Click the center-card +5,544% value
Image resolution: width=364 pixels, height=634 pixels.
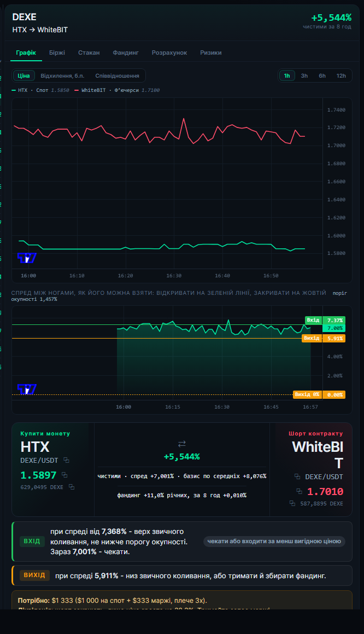(x=182, y=457)
